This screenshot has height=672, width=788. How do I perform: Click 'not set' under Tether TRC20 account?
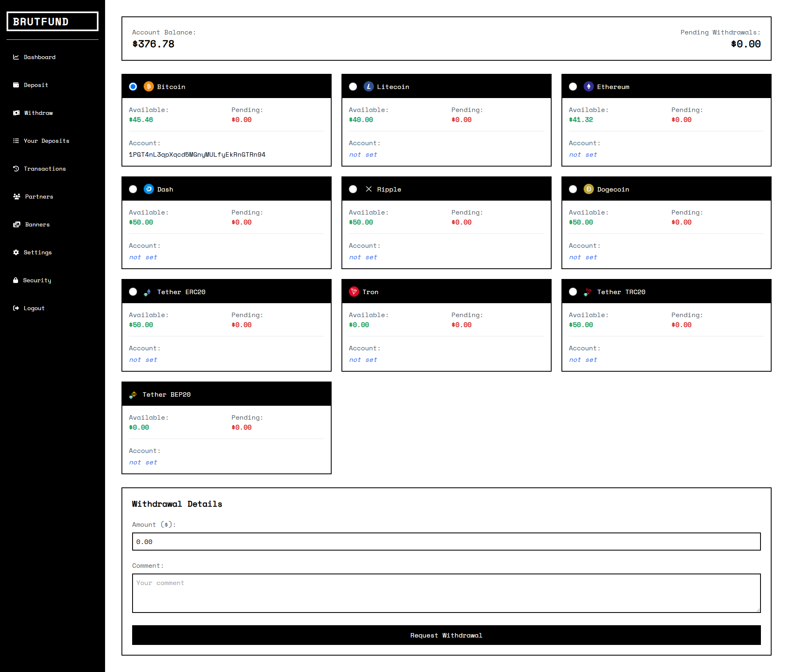point(583,360)
